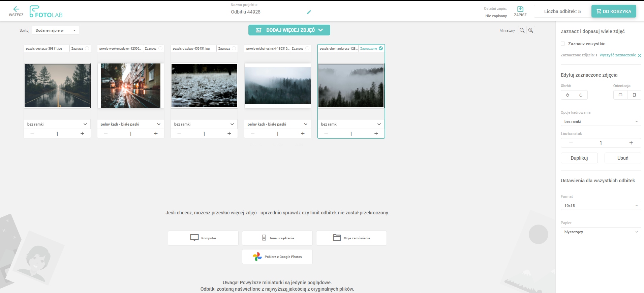Zoom in thumbnails with the plus magnifier
Screen dimensions: 644x293
(531, 30)
